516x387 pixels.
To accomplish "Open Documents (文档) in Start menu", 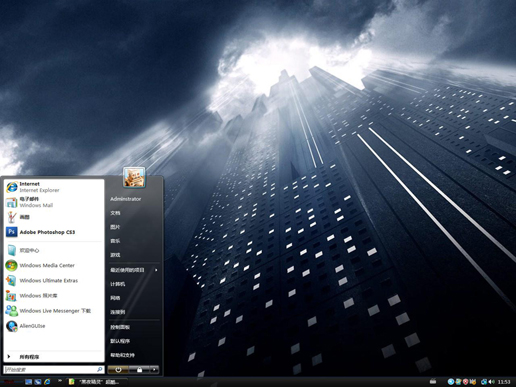I will pyautogui.click(x=115, y=213).
